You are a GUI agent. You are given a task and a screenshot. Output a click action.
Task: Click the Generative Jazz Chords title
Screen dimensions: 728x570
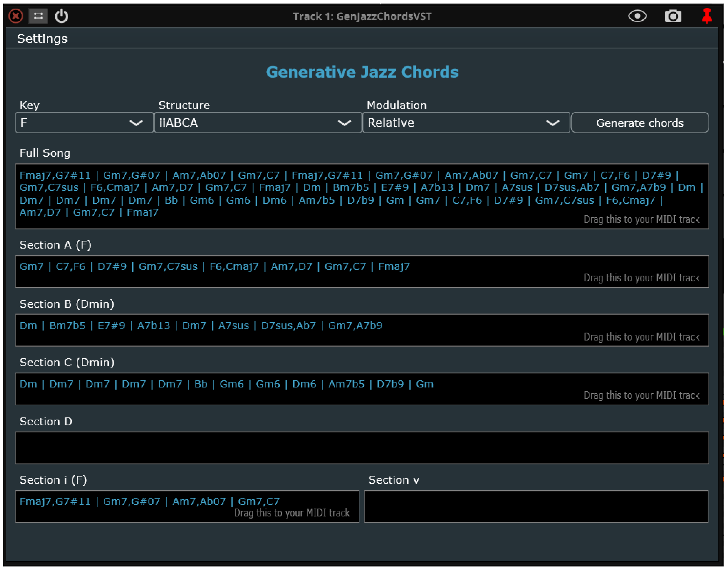pos(362,72)
